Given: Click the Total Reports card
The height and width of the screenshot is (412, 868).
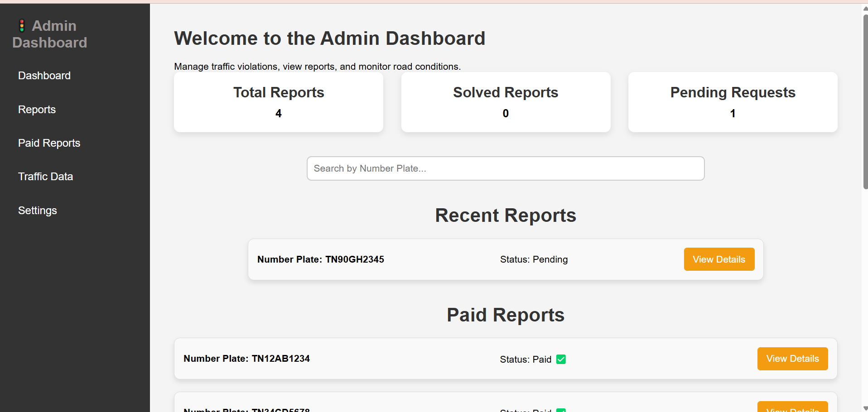Looking at the screenshot, I should pyautogui.click(x=279, y=102).
